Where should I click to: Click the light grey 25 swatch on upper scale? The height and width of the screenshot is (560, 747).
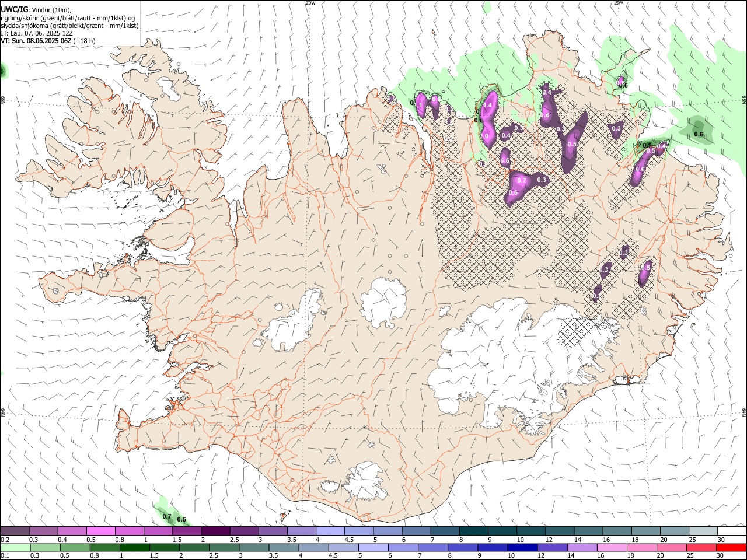[x=703, y=531]
